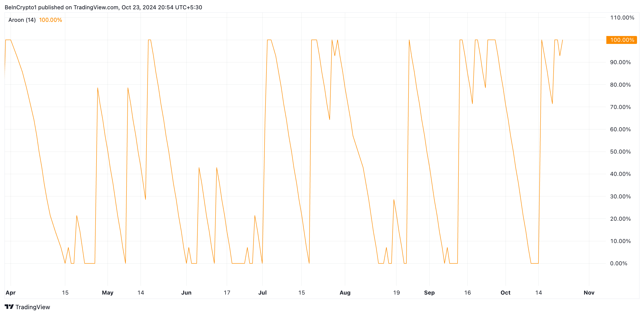Click the BeInCrypto1 published header text
The image size is (644, 315).
103,7
